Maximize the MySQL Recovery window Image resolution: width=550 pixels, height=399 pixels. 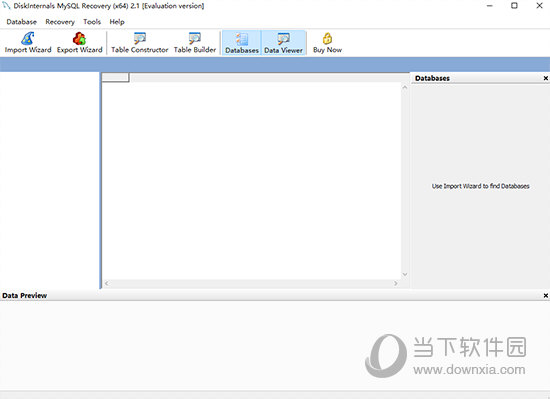tap(514, 6)
